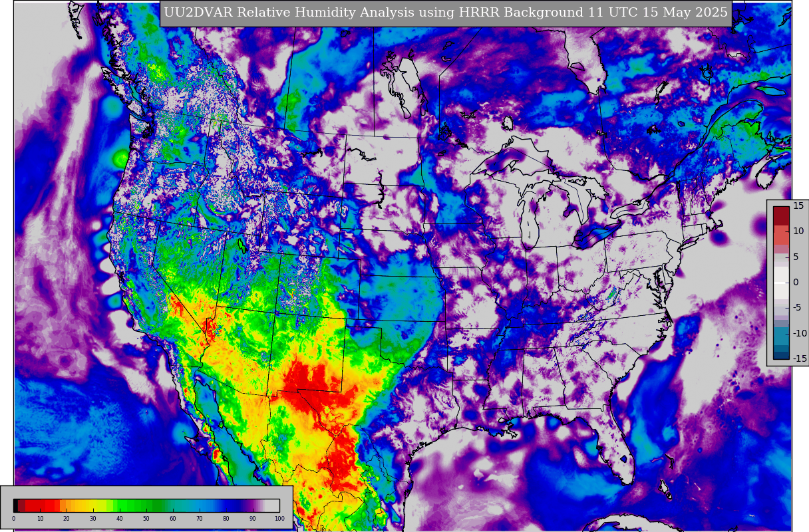Click the teal -10 difference swatch
Screen dimensions: 809x532
pos(781,336)
